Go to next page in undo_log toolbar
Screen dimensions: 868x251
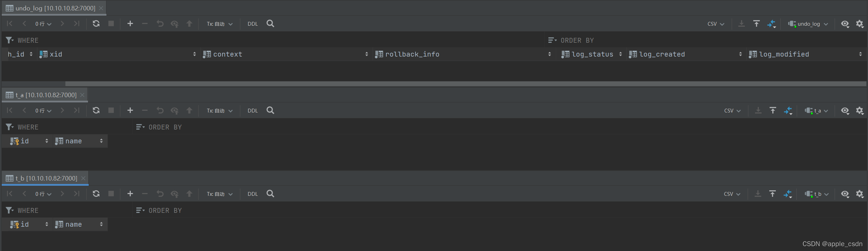62,24
